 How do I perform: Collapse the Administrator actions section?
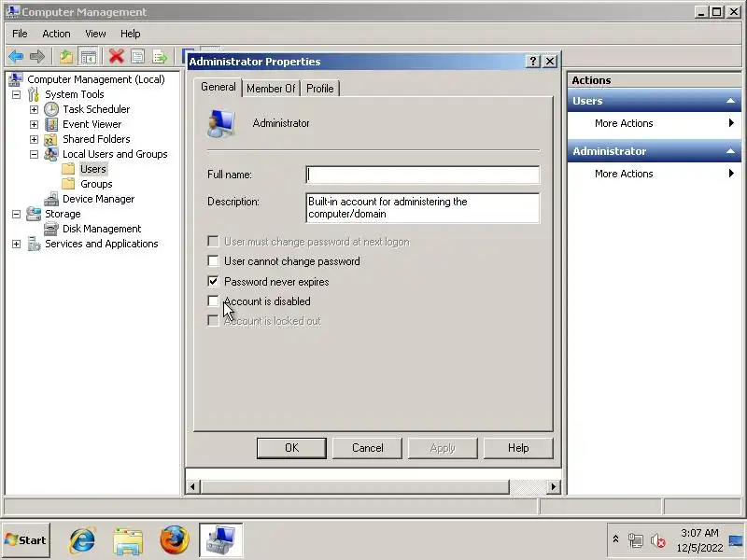point(730,151)
